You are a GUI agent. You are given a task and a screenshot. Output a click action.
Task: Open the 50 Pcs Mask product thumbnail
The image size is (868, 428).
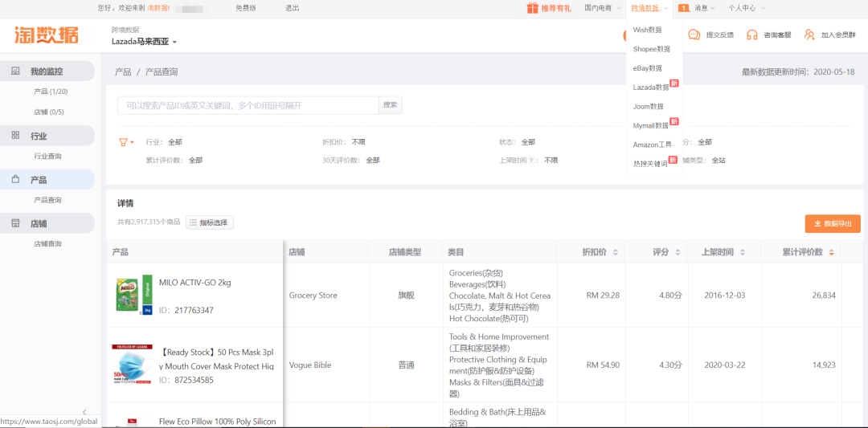[x=132, y=365]
